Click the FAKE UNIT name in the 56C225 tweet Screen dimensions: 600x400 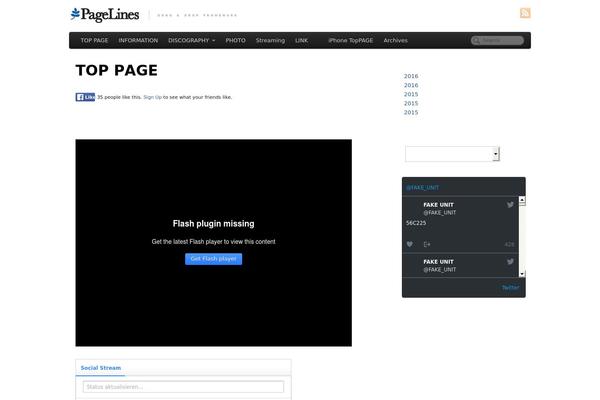(x=438, y=205)
